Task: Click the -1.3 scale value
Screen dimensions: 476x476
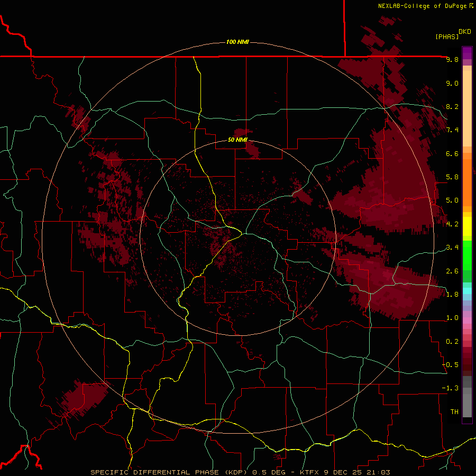Action: (x=450, y=388)
